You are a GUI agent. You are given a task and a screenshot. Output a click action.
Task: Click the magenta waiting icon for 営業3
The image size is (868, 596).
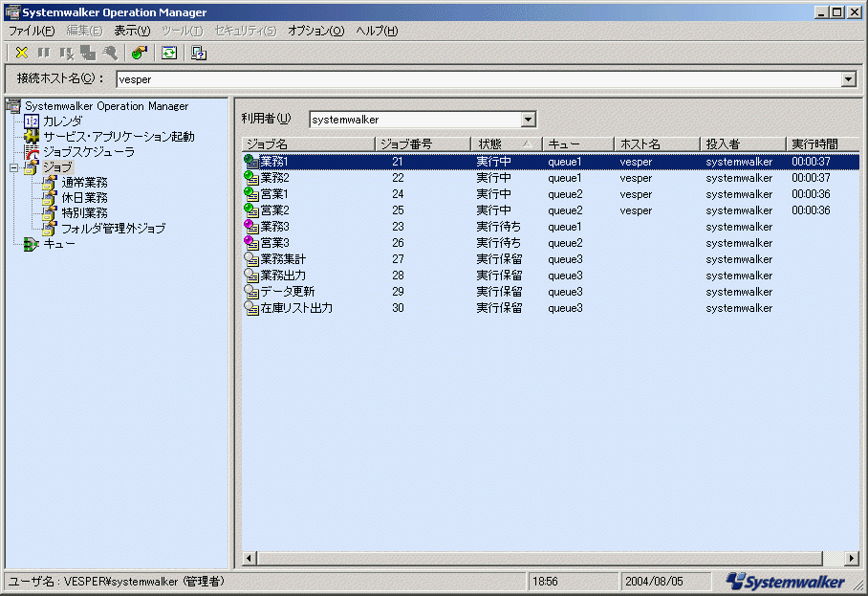click(x=251, y=243)
